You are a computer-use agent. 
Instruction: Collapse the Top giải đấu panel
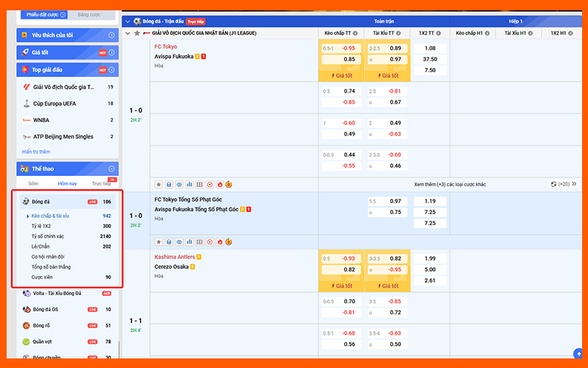[x=112, y=70]
